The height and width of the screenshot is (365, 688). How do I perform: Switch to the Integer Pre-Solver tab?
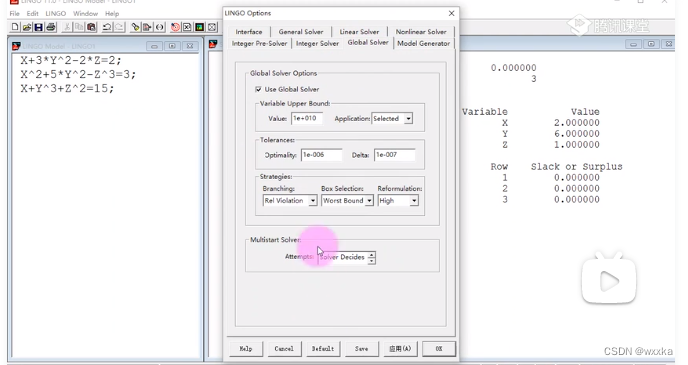coord(259,43)
